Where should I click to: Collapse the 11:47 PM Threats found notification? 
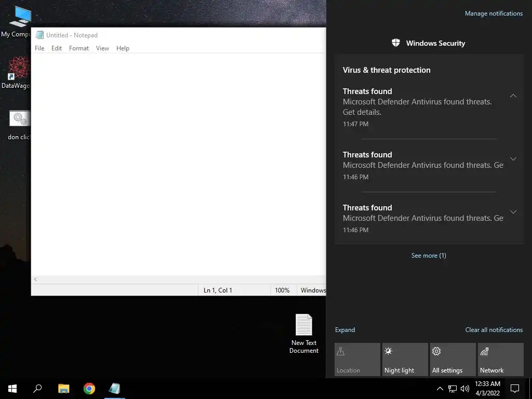tap(513, 96)
